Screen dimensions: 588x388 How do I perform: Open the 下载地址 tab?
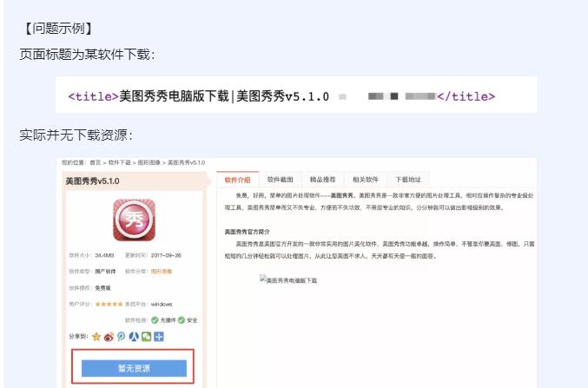pos(408,180)
